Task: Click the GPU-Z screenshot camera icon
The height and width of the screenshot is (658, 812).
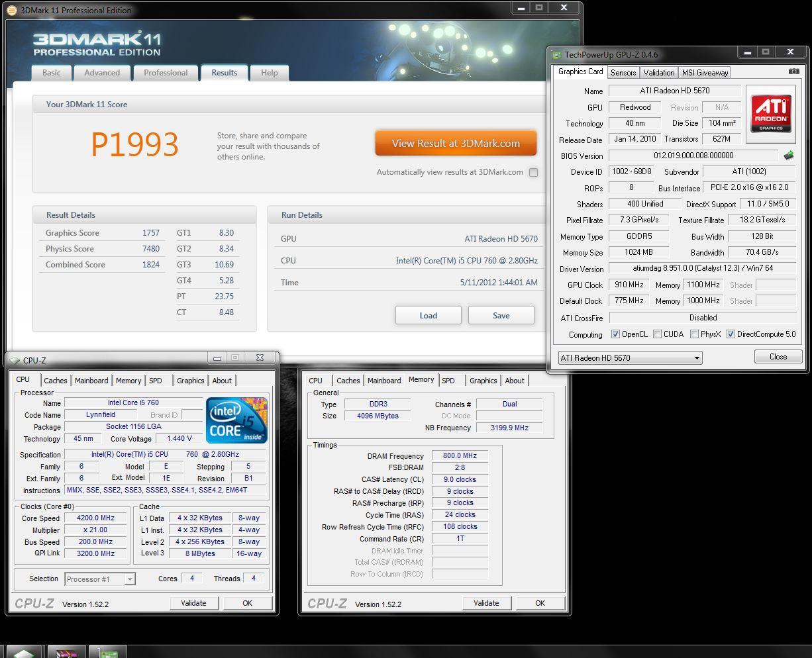Action: [794, 71]
